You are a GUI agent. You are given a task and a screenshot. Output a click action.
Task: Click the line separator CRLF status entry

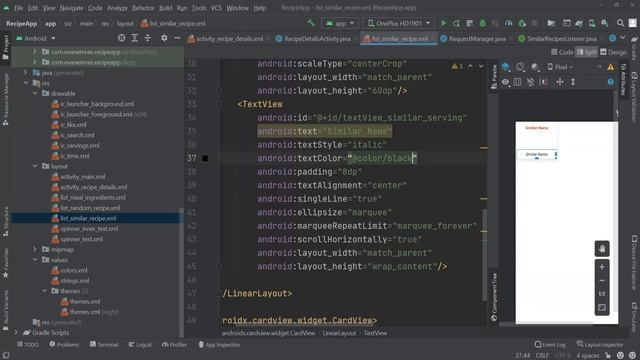tap(542, 356)
